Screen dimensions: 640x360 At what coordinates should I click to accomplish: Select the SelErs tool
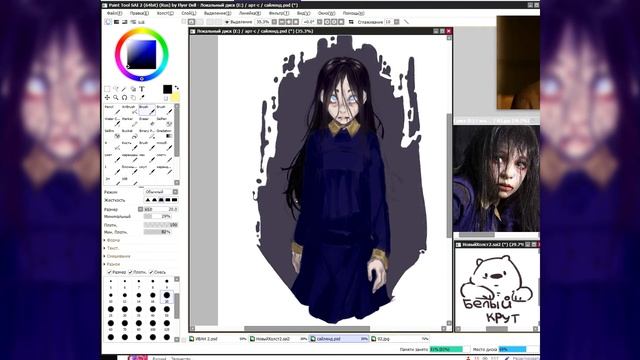pos(113,133)
